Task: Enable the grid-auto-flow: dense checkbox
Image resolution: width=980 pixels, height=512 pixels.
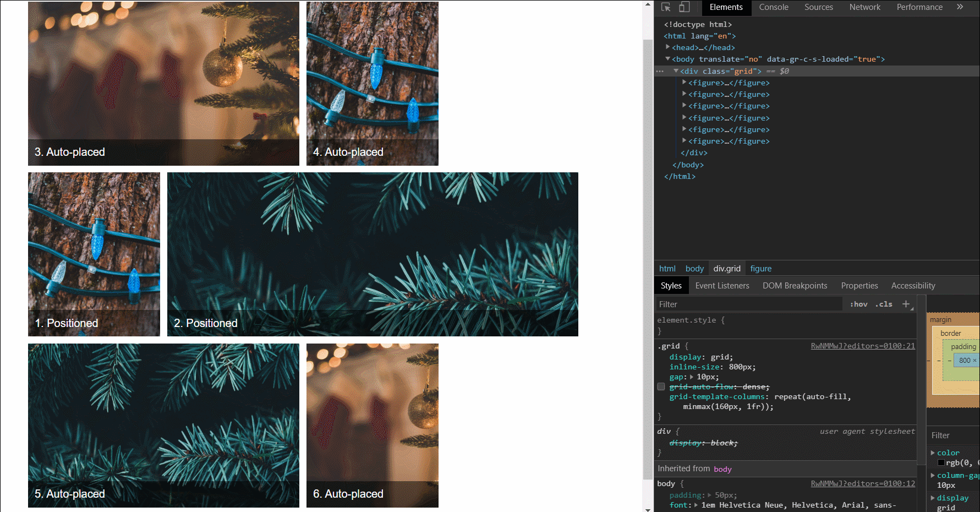Action: [x=661, y=386]
